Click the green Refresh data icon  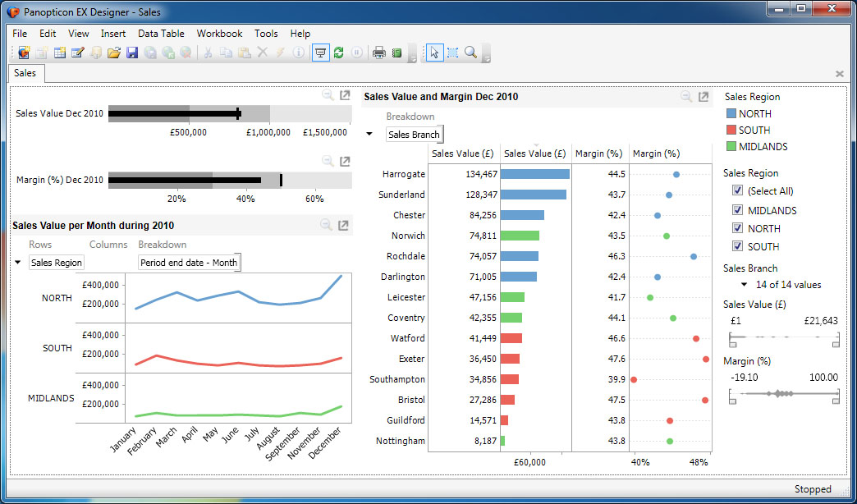click(338, 53)
